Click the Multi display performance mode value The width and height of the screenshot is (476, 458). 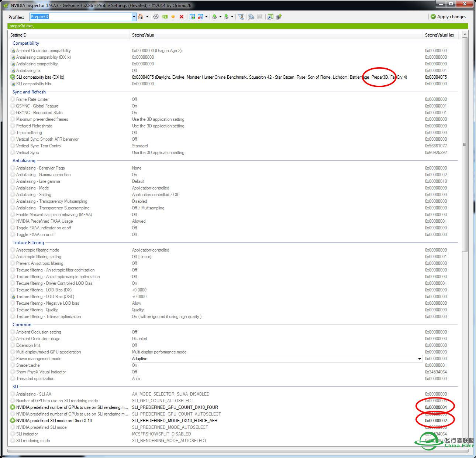click(x=159, y=352)
